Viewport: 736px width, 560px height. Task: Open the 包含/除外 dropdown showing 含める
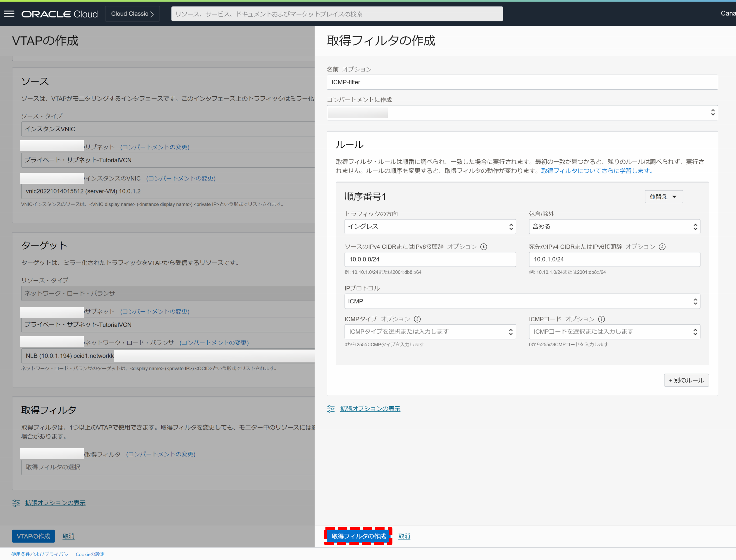614,227
